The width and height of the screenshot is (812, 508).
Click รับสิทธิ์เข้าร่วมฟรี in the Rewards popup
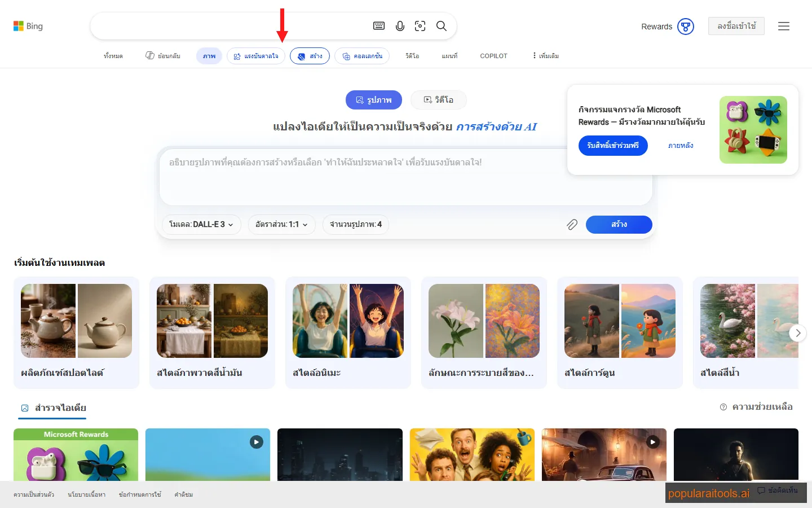(x=613, y=145)
